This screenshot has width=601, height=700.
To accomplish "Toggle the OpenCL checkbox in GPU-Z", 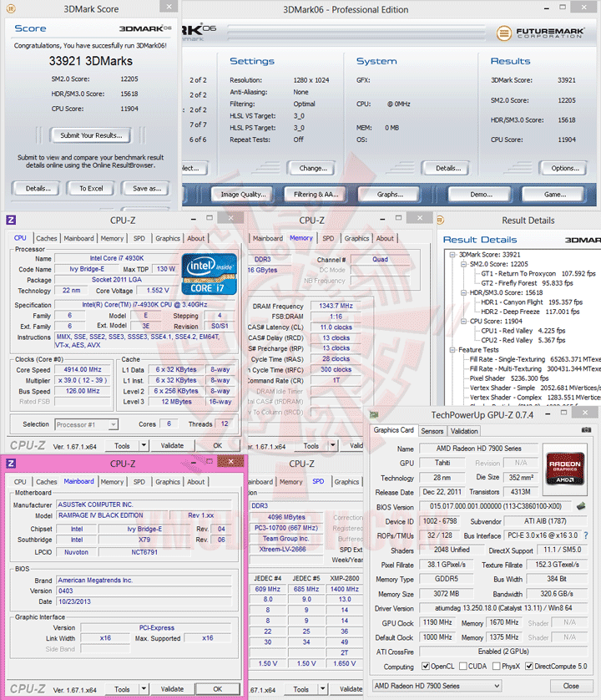I will pos(426,666).
